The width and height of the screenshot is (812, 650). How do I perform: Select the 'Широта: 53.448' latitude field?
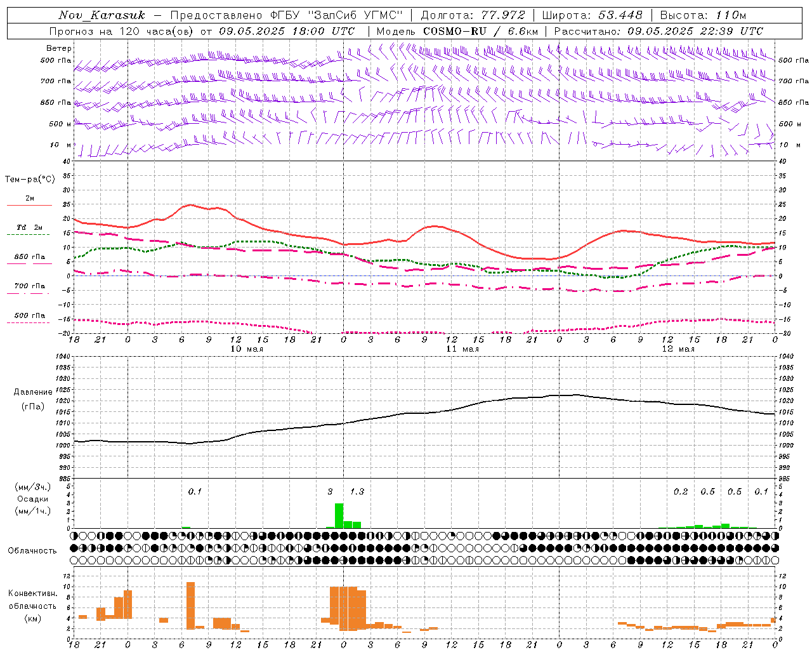(x=591, y=15)
